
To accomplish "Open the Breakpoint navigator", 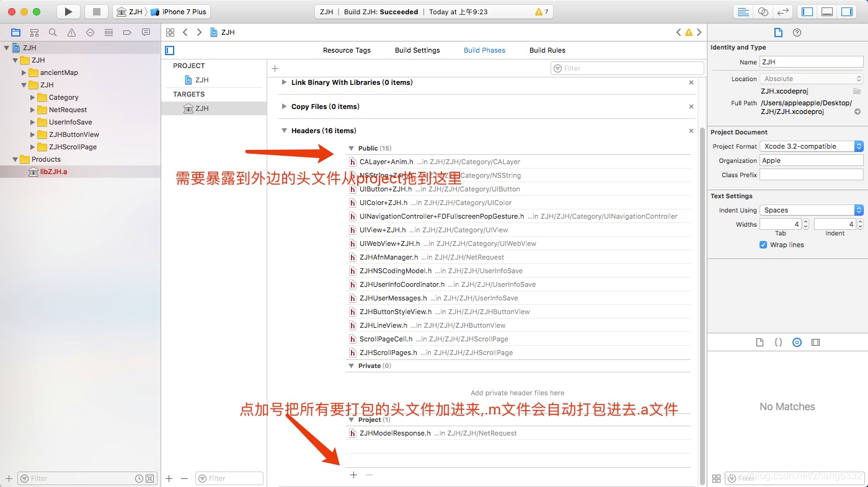I will coord(127,32).
